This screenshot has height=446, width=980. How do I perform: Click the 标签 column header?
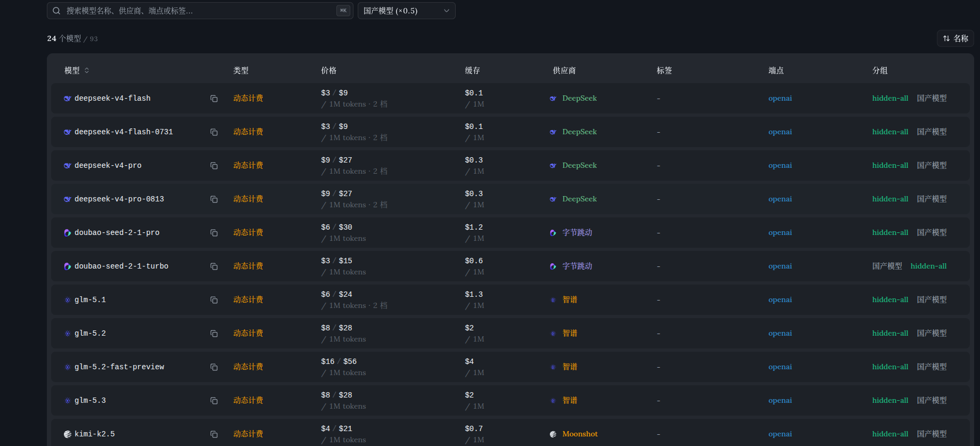click(664, 70)
